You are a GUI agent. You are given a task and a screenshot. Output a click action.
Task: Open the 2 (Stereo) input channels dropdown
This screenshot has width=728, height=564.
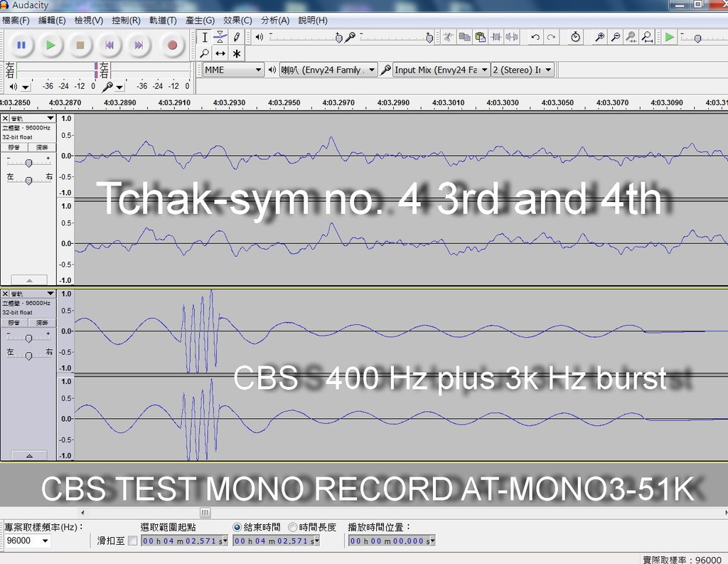tap(523, 70)
